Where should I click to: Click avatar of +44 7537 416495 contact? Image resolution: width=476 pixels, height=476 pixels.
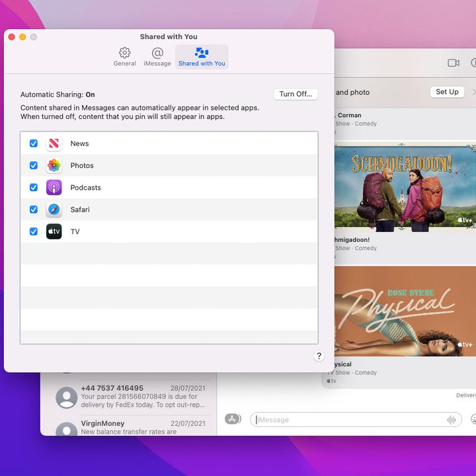pyautogui.click(x=67, y=397)
